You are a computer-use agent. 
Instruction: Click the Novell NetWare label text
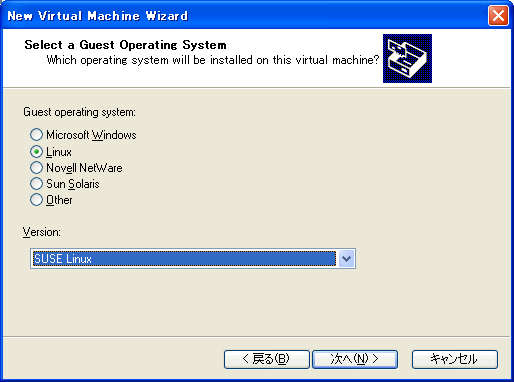coord(84,168)
